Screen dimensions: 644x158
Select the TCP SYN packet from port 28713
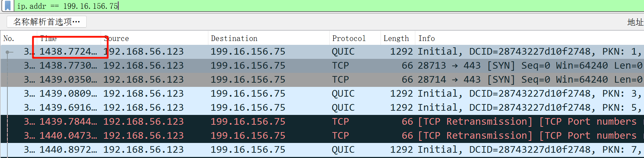tap(246, 66)
